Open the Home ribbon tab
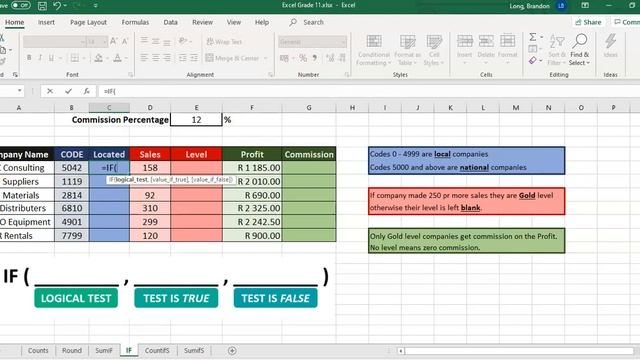 click(x=14, y=22)
